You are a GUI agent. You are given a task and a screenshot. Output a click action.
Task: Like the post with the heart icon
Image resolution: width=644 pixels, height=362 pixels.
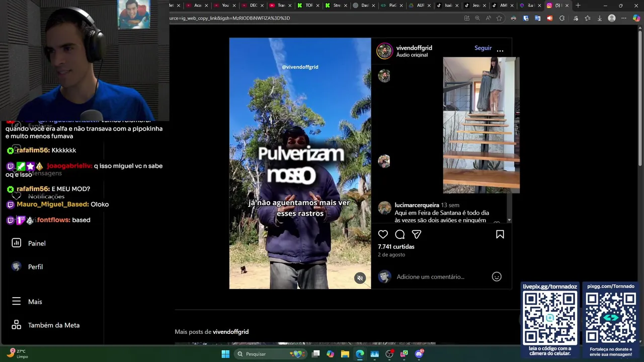click(x=383, y=234)
